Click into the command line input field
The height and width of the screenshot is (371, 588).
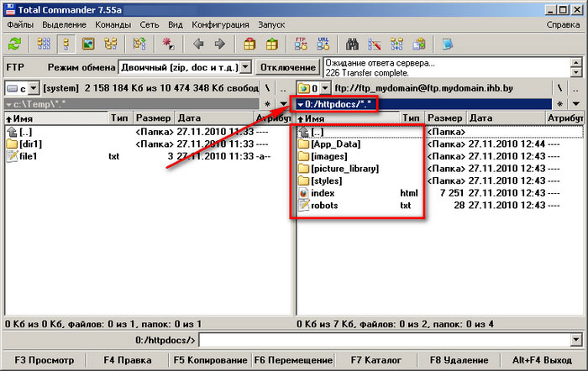pyautogui.click(x=385, y=340)
